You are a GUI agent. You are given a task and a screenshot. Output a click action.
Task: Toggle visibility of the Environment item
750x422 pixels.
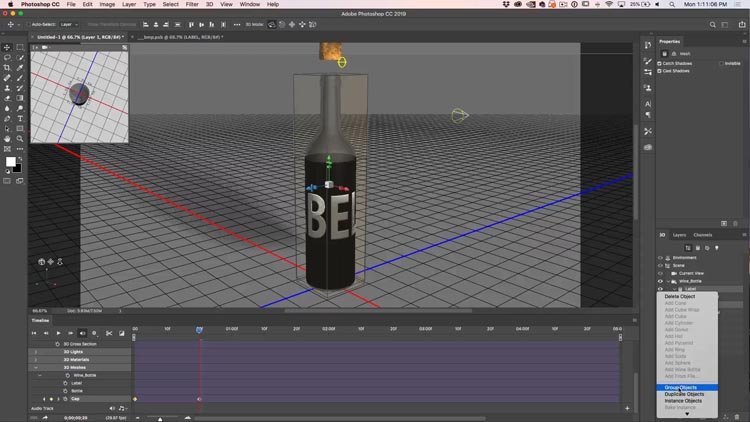click(661, 258)
